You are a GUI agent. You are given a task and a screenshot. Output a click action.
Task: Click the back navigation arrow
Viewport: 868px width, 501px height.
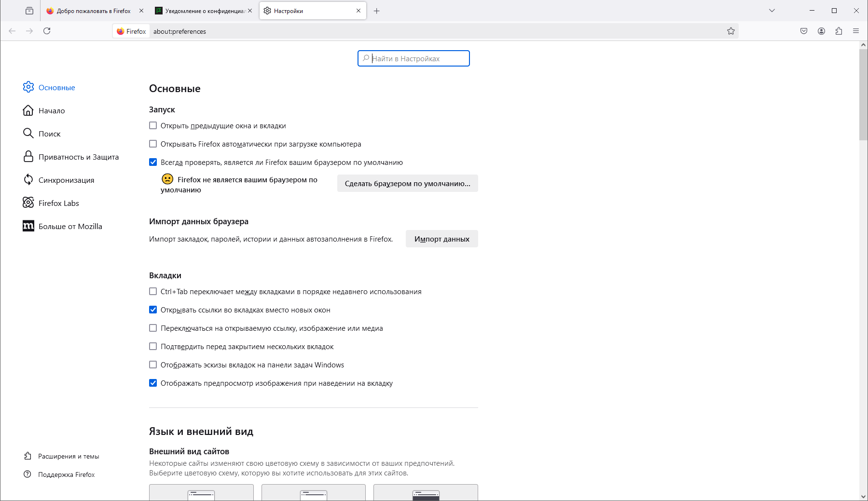coord(12,31)
